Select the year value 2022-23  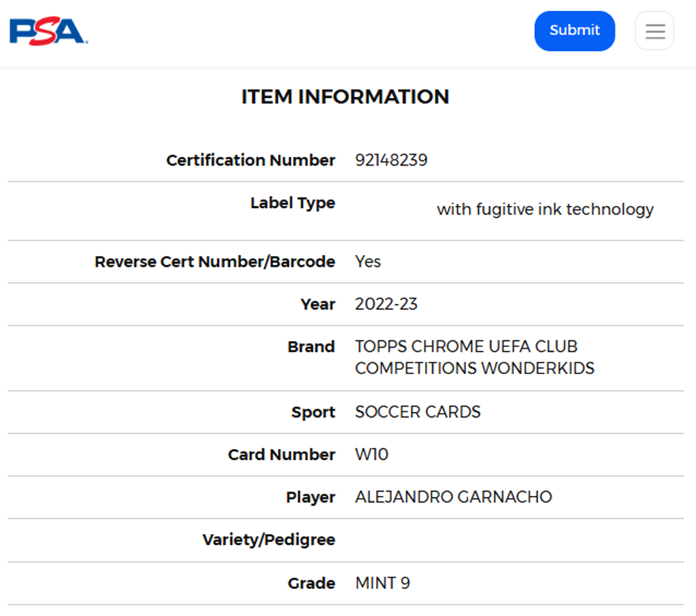click(x=386, y=304)
